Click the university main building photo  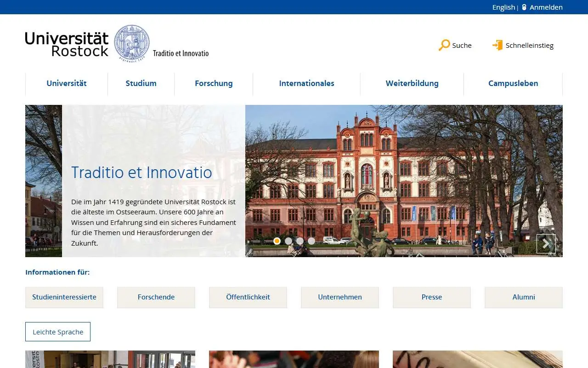click(x=404, y=181)
